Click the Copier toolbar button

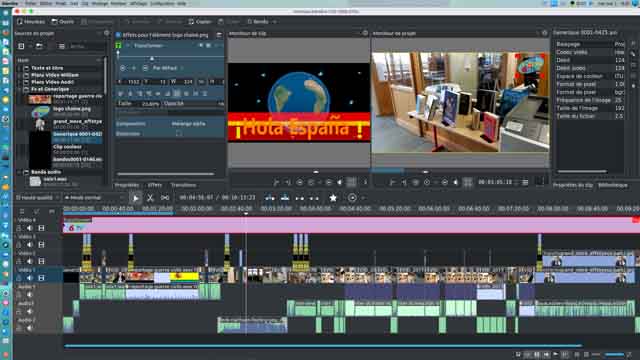200,22
